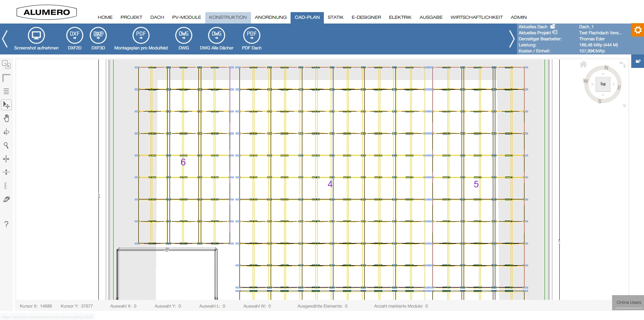Viewport: 644px width, 320px height.
Task: Click the Top face of view cube
Action: pyautogui.click(x=603, y=84)
